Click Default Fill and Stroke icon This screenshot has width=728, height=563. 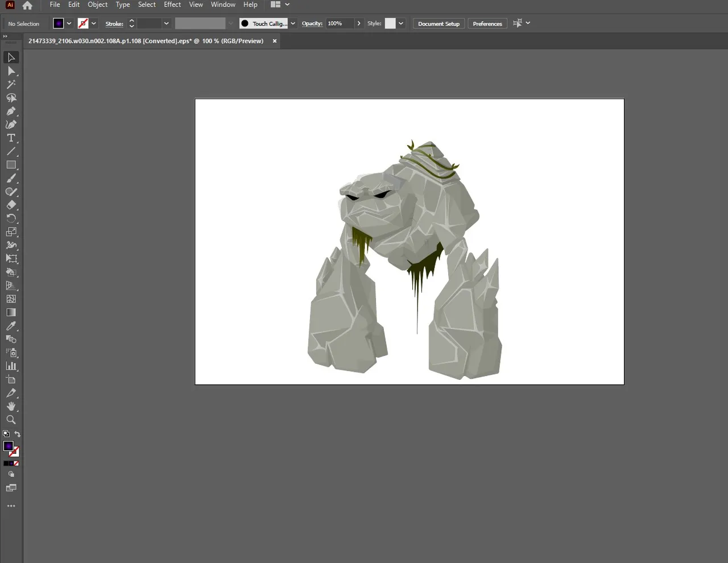(x=6, y=434)
